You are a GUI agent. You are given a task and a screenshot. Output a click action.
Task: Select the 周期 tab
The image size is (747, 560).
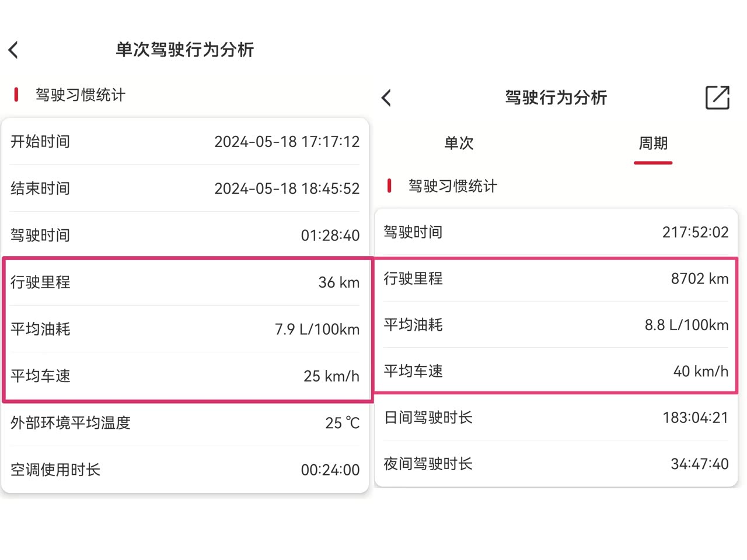click(652, 143)
